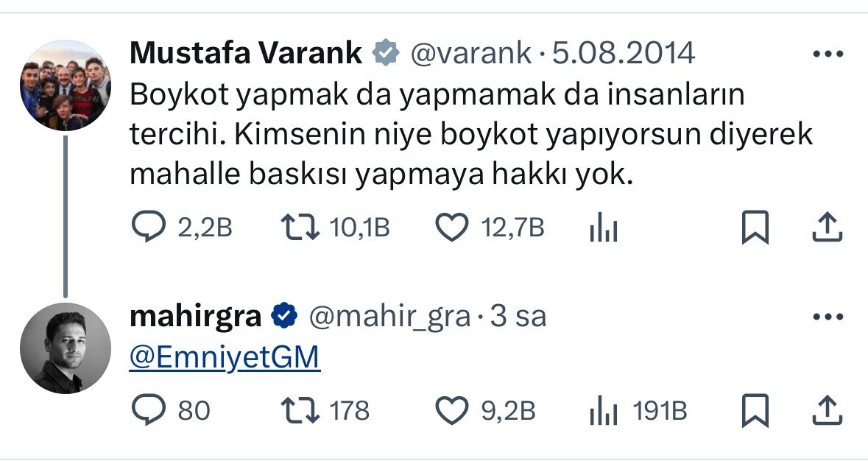Open more options on mahirgra's tweet
The height and width of the screenshot is (461, 868).
[826, 317]
